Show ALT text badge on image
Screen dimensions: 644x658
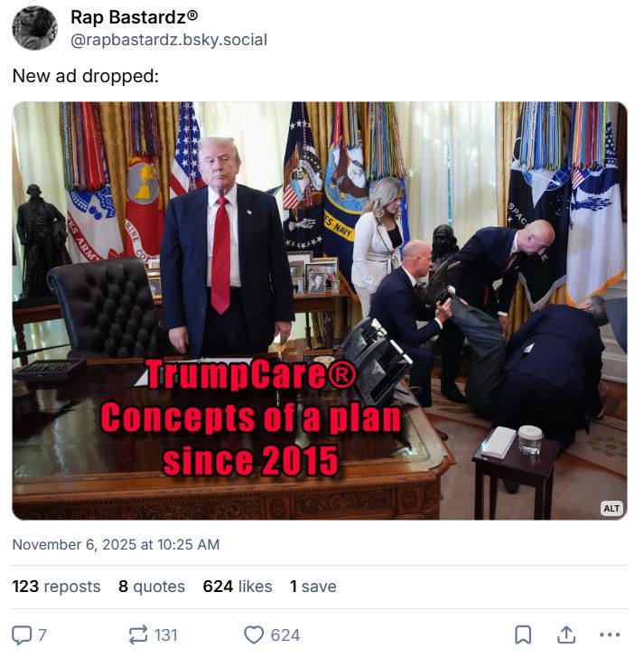tap(611, 508)
